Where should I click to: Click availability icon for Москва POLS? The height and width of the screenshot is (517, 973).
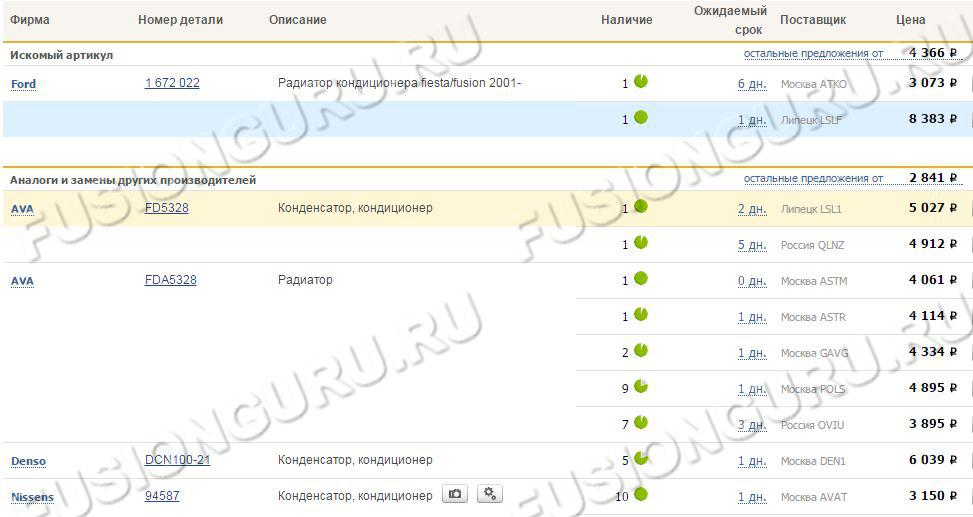tap(641, 387)
